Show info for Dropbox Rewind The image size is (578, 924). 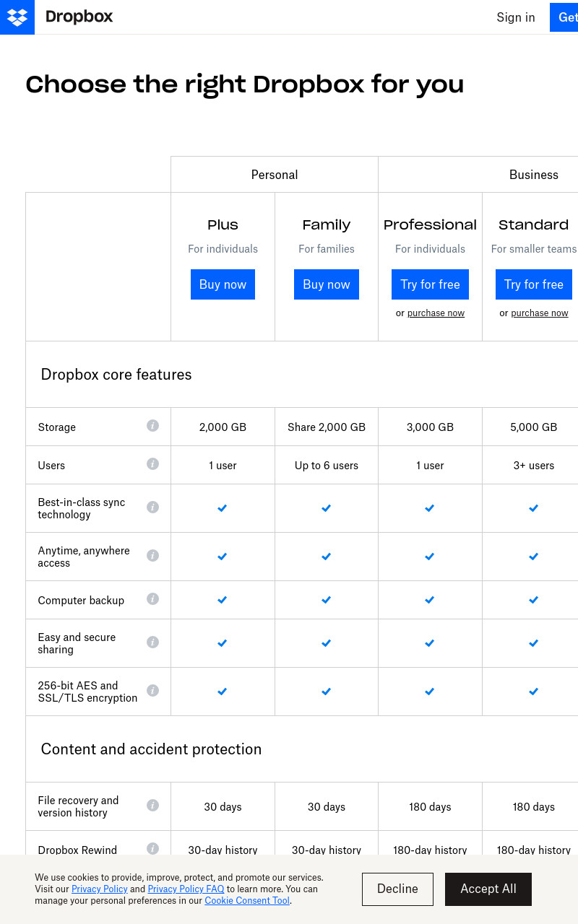coord(152,848)
